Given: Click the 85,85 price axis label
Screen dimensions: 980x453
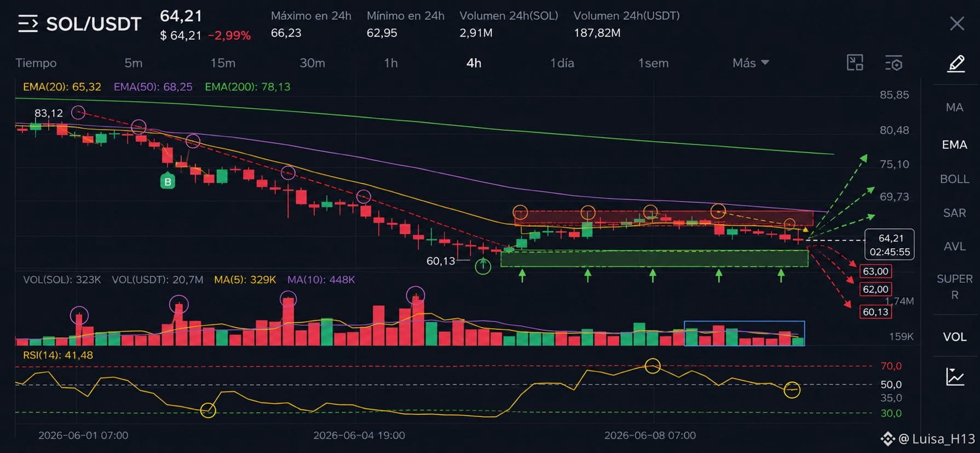Looking at the screenshot, I should tap(894, 95).
